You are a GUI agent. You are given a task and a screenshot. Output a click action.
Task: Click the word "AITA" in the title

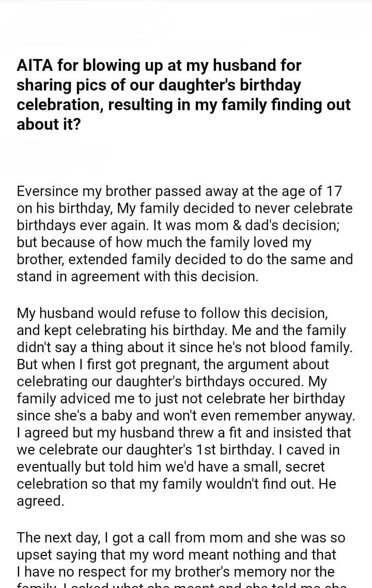tap(35, 66)
